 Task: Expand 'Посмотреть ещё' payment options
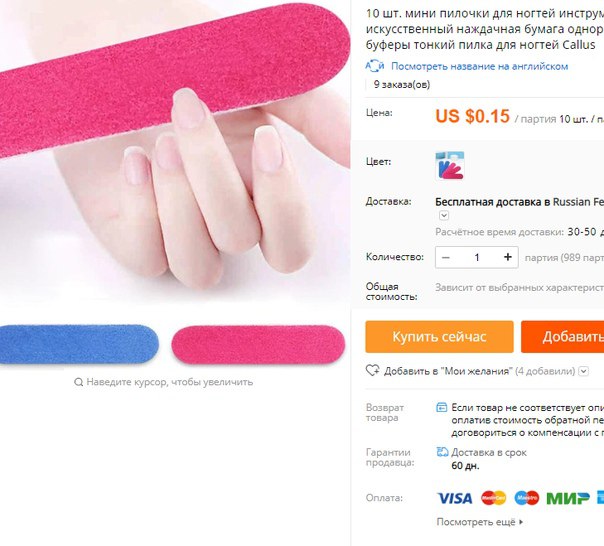[x=480, y=522]
